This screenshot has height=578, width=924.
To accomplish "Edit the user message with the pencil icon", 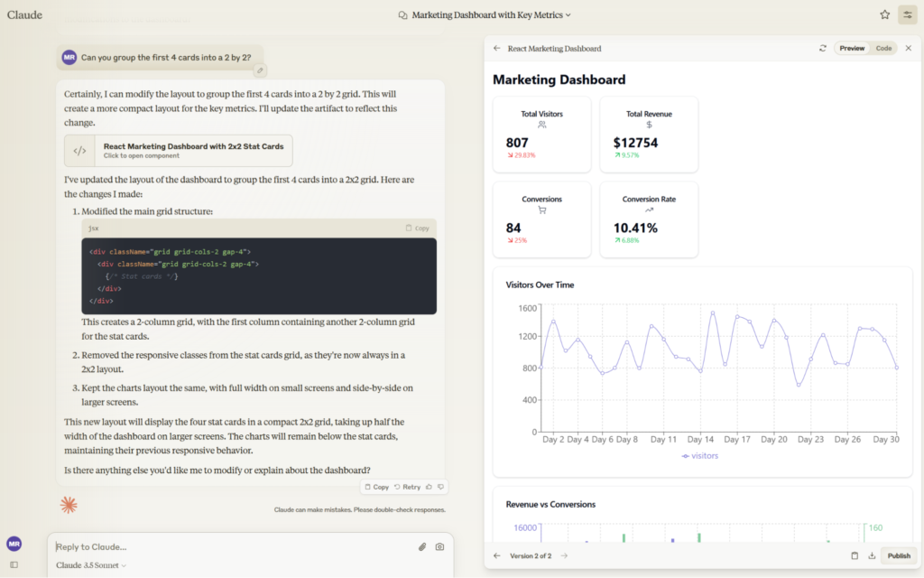I will pyautogui.click(x=259, y=70).
